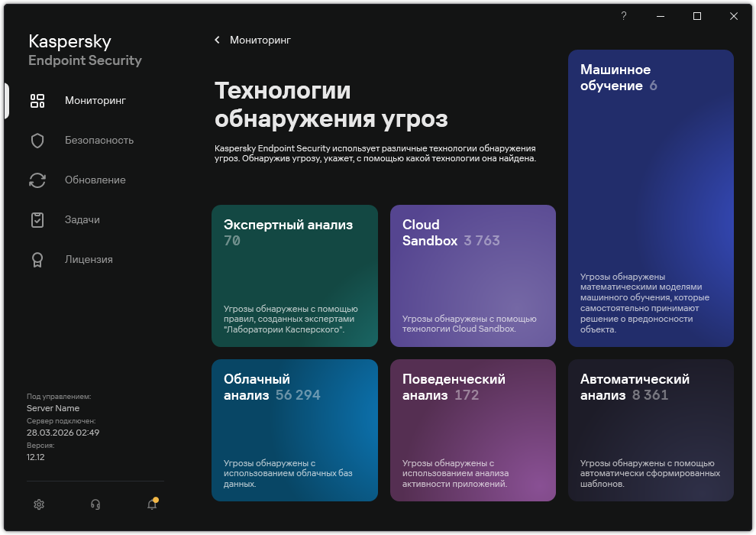This screenshot has width=756, height=535.
Task: Click the count 172 on Поведенческий анализ
Action: click(467, 395)
